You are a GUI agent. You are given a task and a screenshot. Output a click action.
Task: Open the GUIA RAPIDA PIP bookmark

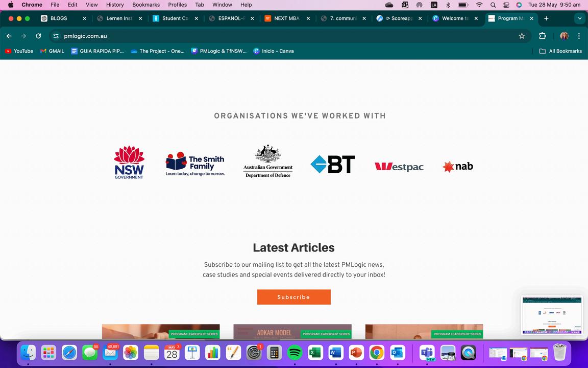tap(97, 51)
